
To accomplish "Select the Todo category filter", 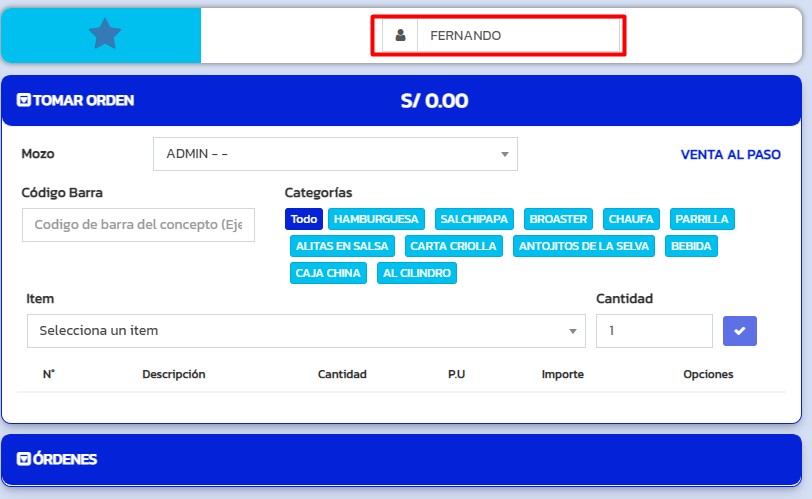I will coord(304,219).
